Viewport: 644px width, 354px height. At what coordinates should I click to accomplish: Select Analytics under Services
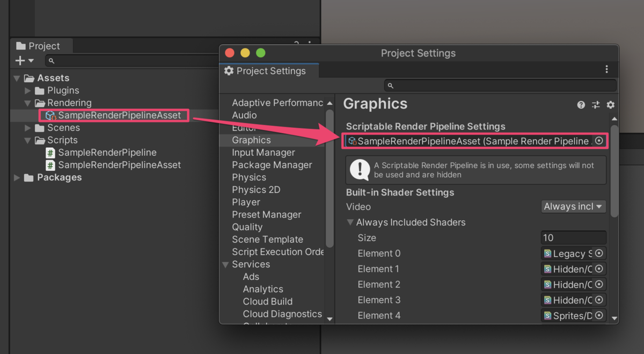[263, 288]
